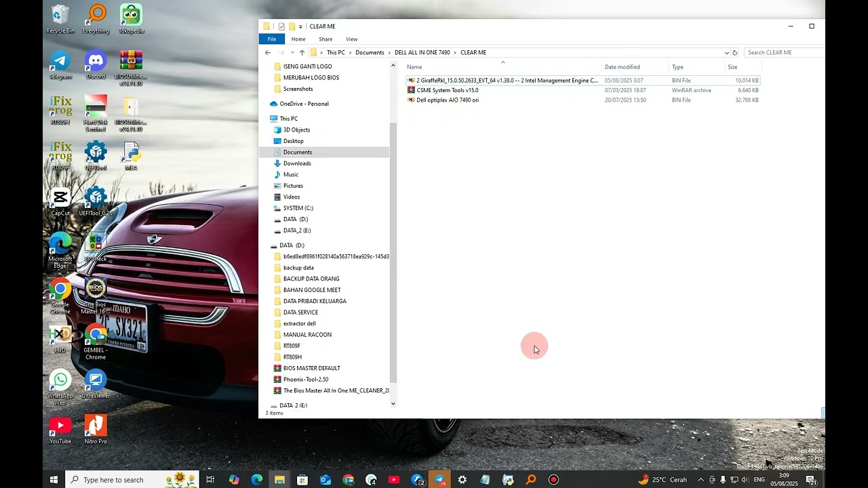868x488 pixels.
Task: Launch the HxD hex editor shortcut
Action: (60, 339)
